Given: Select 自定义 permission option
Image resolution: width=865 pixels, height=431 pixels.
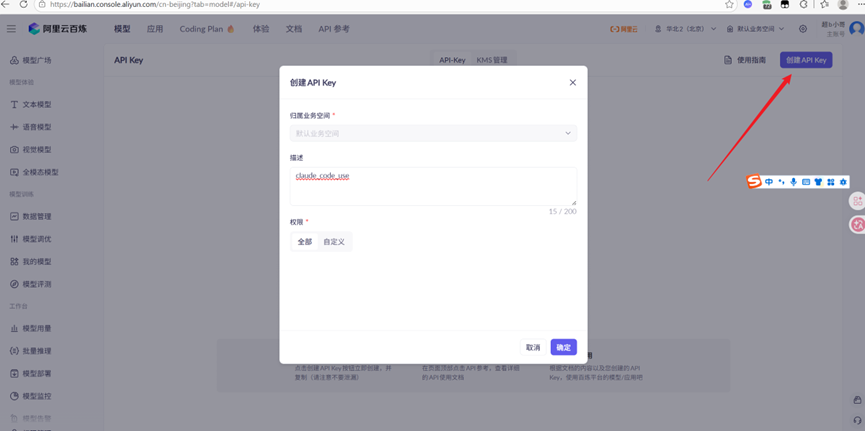Looking at the screenshot, I should tap(334, 242).
